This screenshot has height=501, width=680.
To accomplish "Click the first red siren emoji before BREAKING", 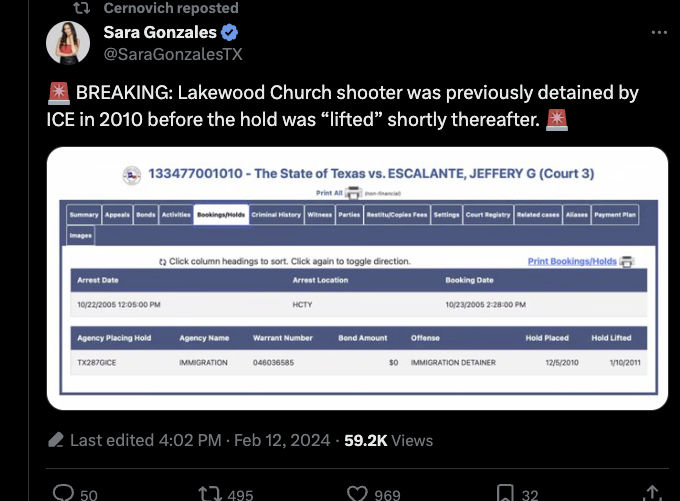I will point(59,93).
